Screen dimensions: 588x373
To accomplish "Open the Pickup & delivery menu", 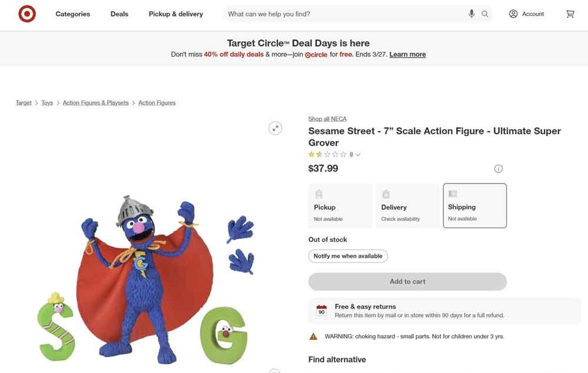I will point(175,14).
